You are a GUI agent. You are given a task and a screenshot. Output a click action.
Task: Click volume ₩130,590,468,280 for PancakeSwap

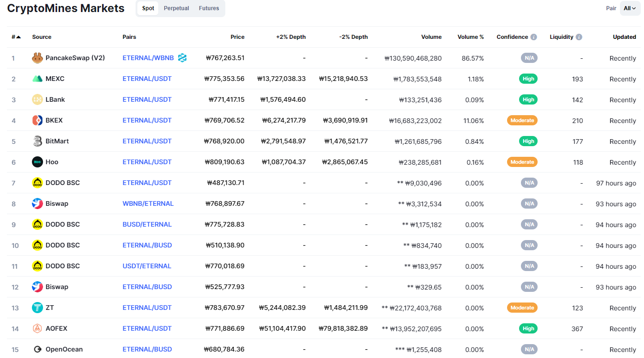413,58
